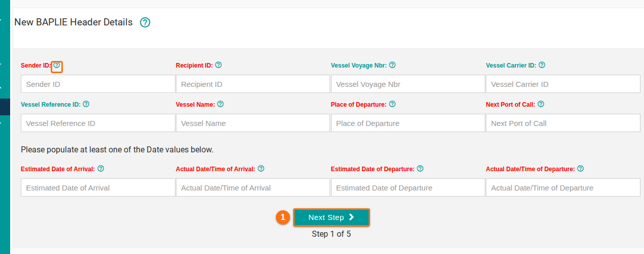This screenshot has height=254, width=644.
Task: Select Estimated Date of Departure input
Action: pos(408,187)
